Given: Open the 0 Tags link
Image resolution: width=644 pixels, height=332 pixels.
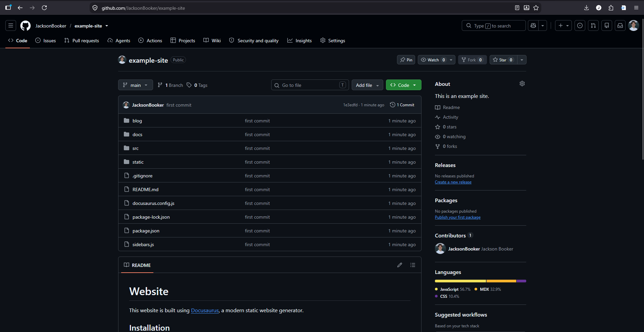Looking at the screenshot, I should (197, 85).
